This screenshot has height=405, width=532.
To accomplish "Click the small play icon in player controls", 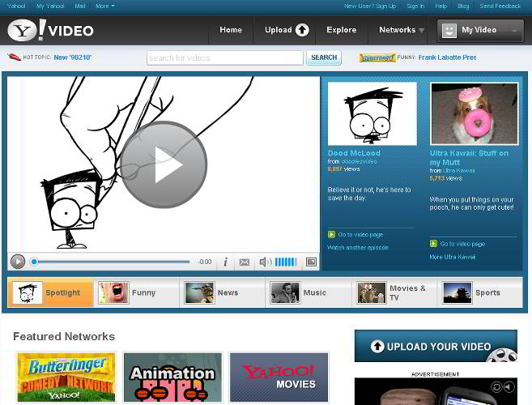I will coord(17,262).
